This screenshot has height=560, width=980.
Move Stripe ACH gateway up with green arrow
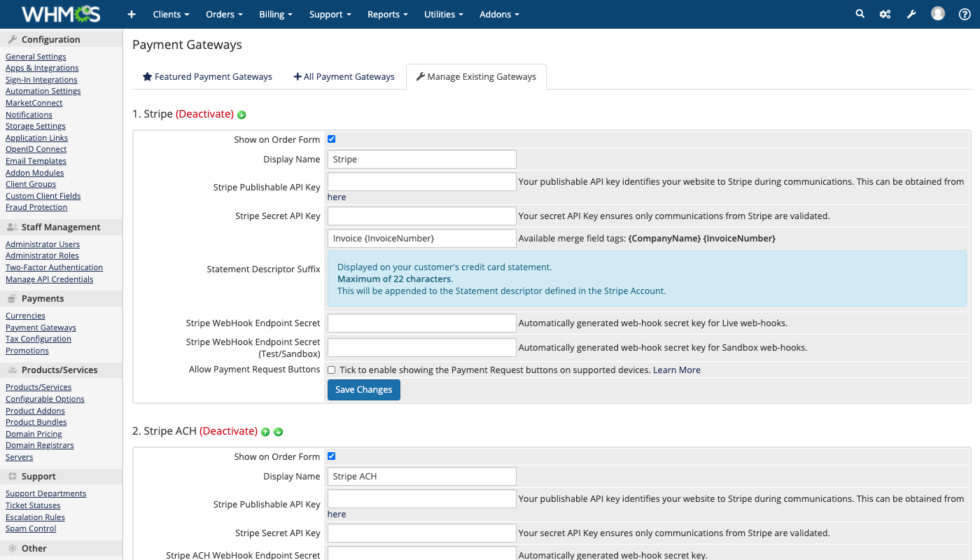[265, 432]
